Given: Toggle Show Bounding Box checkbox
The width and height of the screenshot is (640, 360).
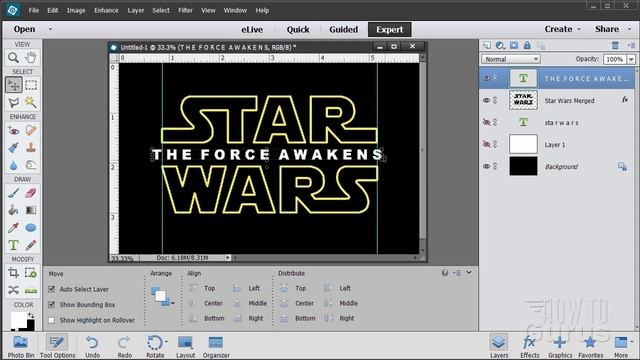Looking at the screenshot, I should tap(51, 304).
